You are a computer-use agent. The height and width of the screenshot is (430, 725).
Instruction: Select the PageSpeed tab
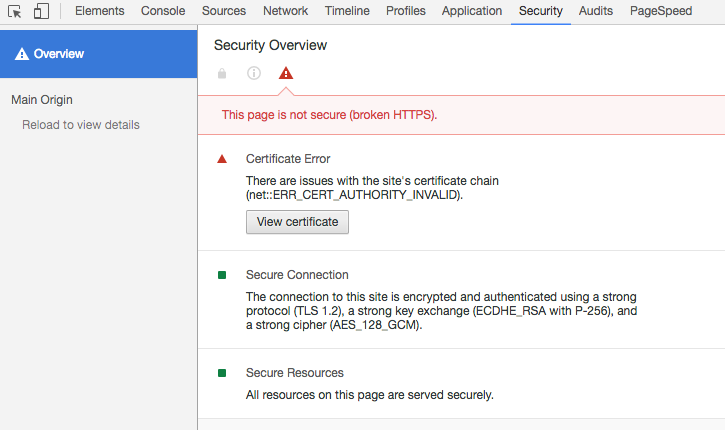coord(661,11)
